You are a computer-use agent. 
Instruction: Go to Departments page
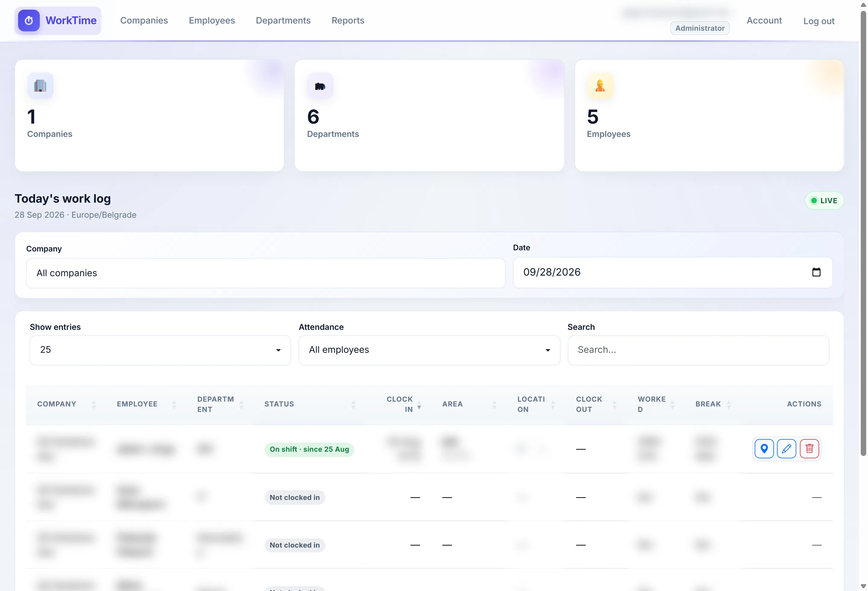coord(283,21)
